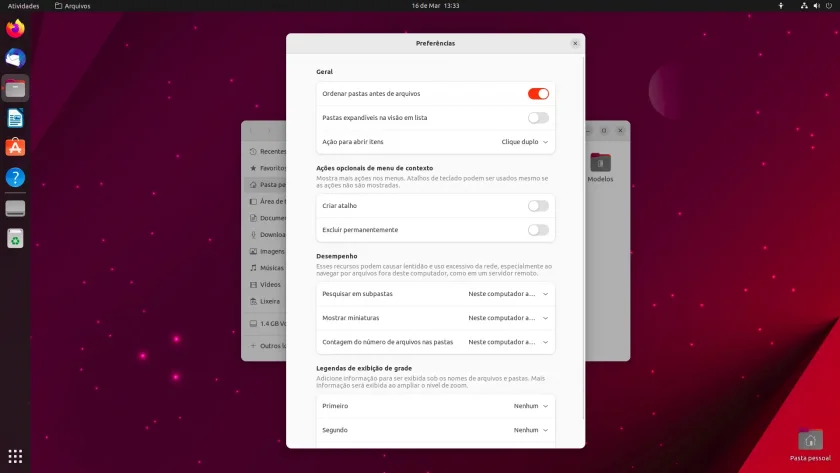Enable Pastas expandíveis na visão em lista
840x473 pixels.
coord(538,118)
